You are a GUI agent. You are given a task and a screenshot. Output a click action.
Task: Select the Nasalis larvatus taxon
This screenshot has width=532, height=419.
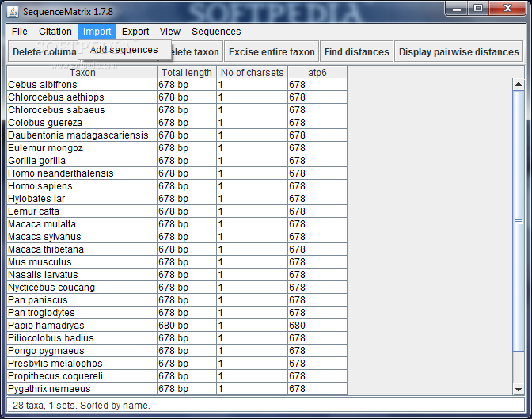(82, 275)
